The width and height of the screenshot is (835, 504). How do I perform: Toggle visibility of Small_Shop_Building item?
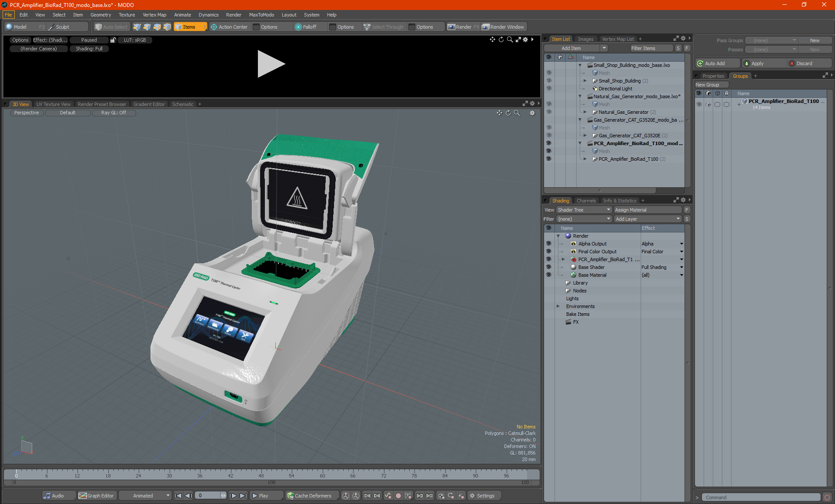(x=548, y=81)
